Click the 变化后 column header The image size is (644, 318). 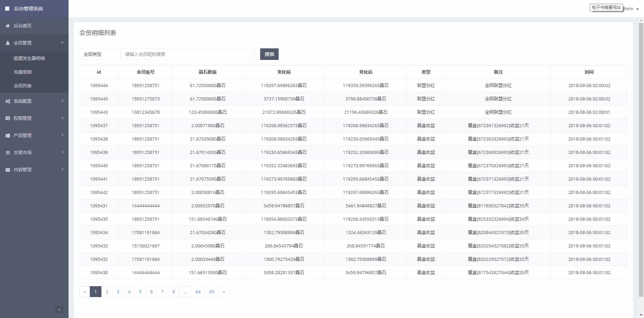pos(366,72)
